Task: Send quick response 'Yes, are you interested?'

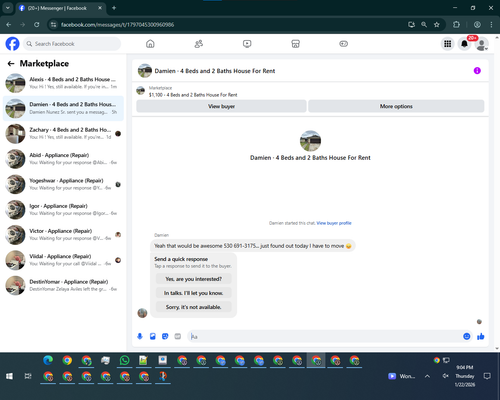Action: coord(194,279)
